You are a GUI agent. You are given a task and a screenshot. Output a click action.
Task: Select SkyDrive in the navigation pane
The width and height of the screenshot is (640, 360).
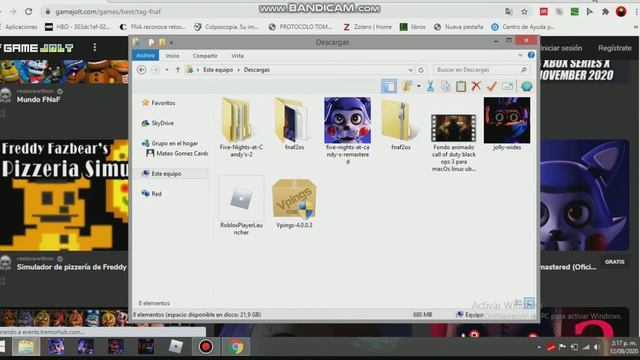click(x=158, y=123)
